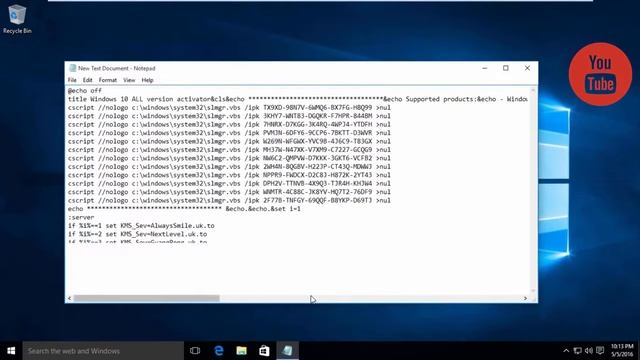Image resolution: width=640 pixels, height=360 pixels.
Task: Click the horizontal scrollbar thumb
Action: click(x=147, y=298)
